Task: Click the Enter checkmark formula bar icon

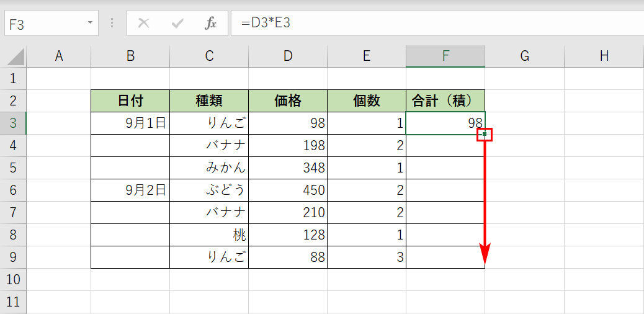Action: [x=177, y=24]
